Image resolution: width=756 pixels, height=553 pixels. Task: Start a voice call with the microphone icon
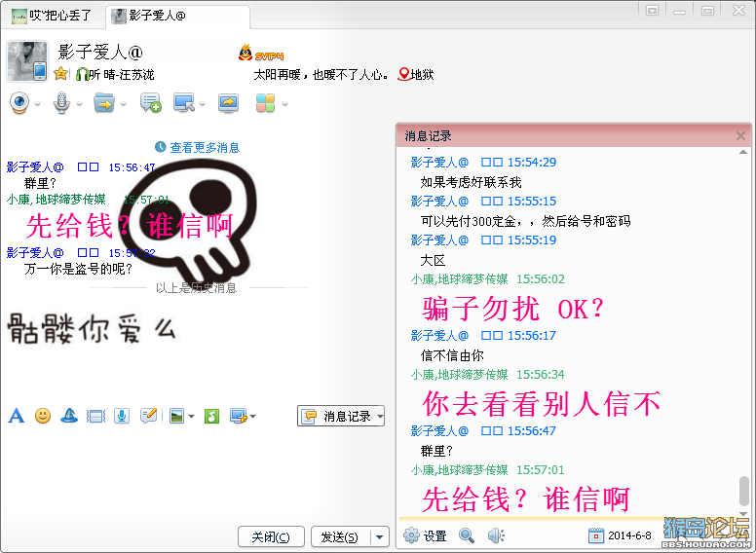coord(61,102)
